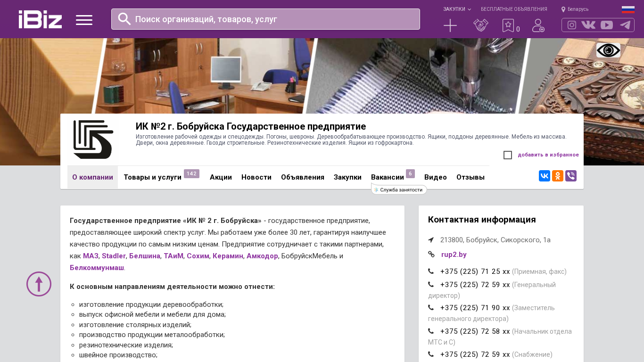
Task: Reveal phone number for Начальник отдела МТС
Action: [475, 331]
